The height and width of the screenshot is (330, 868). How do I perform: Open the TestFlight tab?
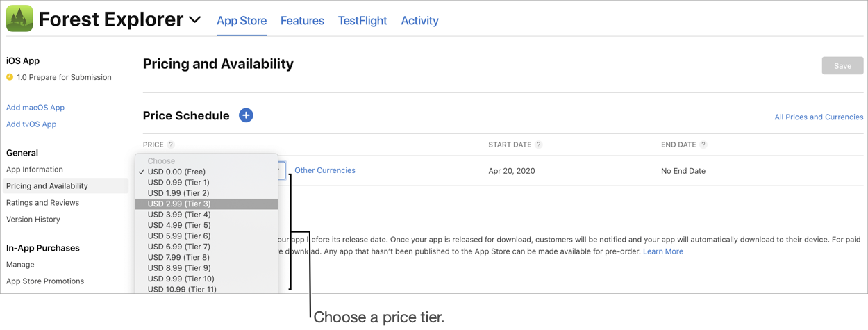click(x=362, y=21)
